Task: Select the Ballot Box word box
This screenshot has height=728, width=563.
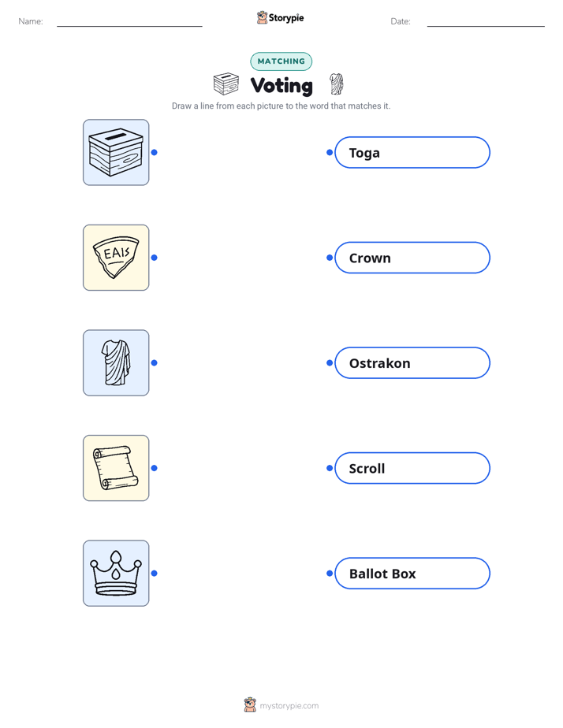Action: point(412,574)
